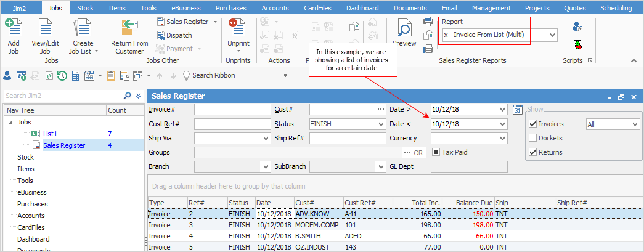
Task: Pin the Sales Register panel
Action: (609, 97)
